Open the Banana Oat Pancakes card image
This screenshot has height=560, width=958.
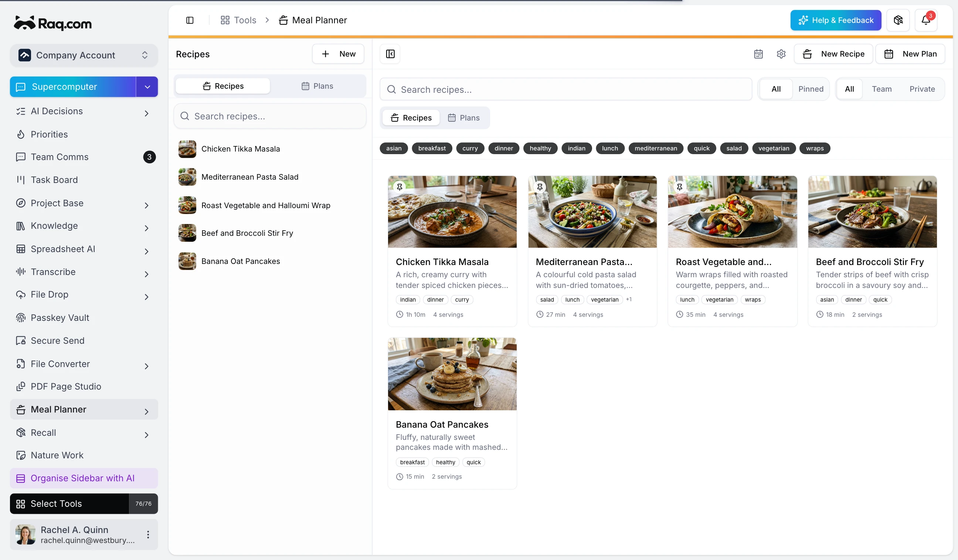tap(452, 374)
